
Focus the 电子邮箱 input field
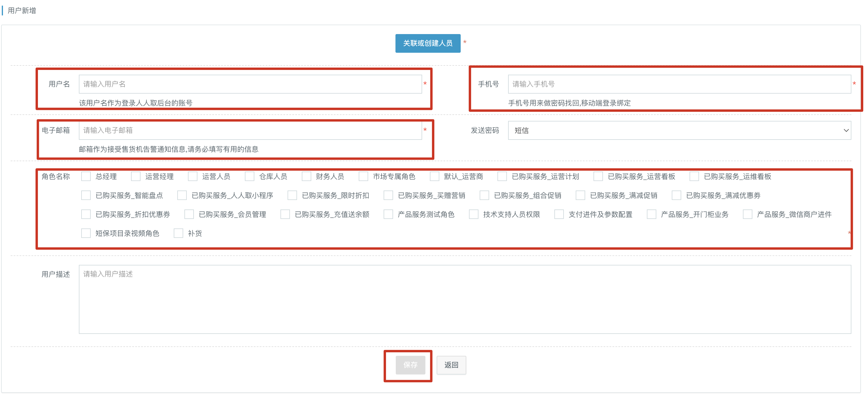[x=250, y=130]
